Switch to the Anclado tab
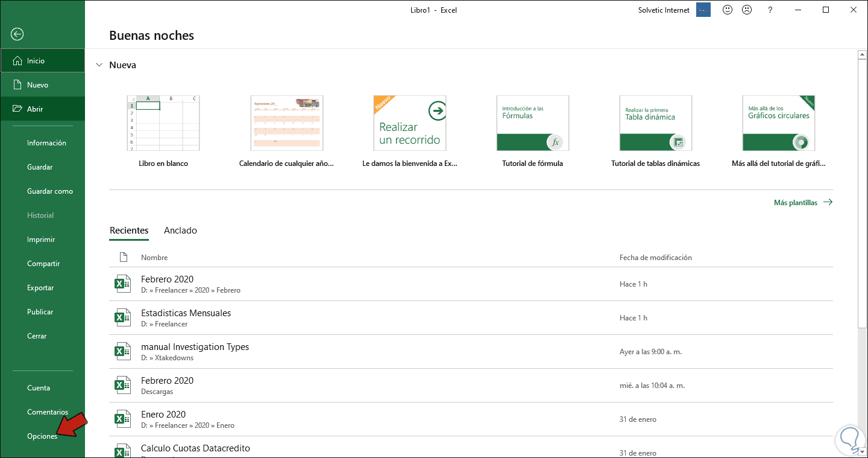This screenshot has width=868, height=458. point(180,231)
